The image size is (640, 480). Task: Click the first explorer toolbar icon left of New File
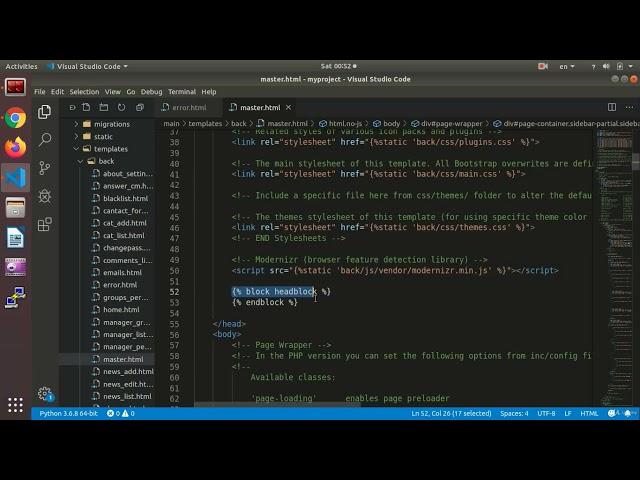(x=72, y=107)
